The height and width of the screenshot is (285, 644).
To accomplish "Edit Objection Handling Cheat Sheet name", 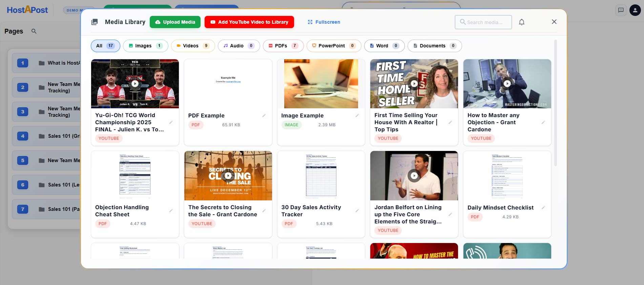I will point(171,211).
